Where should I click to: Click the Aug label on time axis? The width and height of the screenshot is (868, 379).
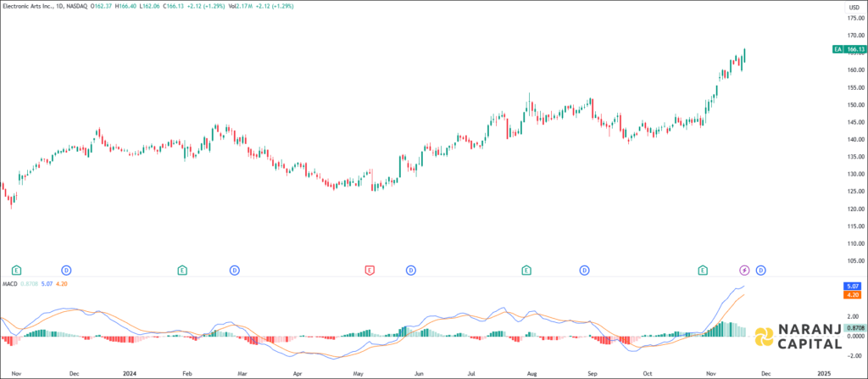531,372
